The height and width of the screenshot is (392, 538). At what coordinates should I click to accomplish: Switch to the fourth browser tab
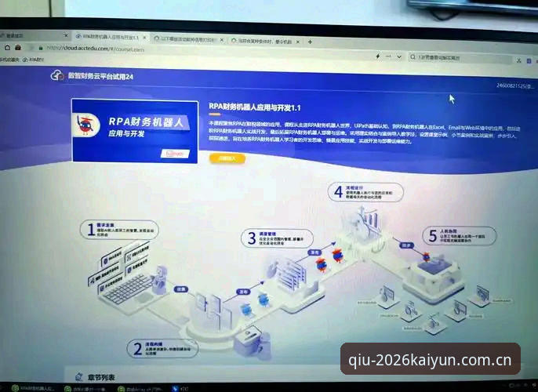coord(265,41)
